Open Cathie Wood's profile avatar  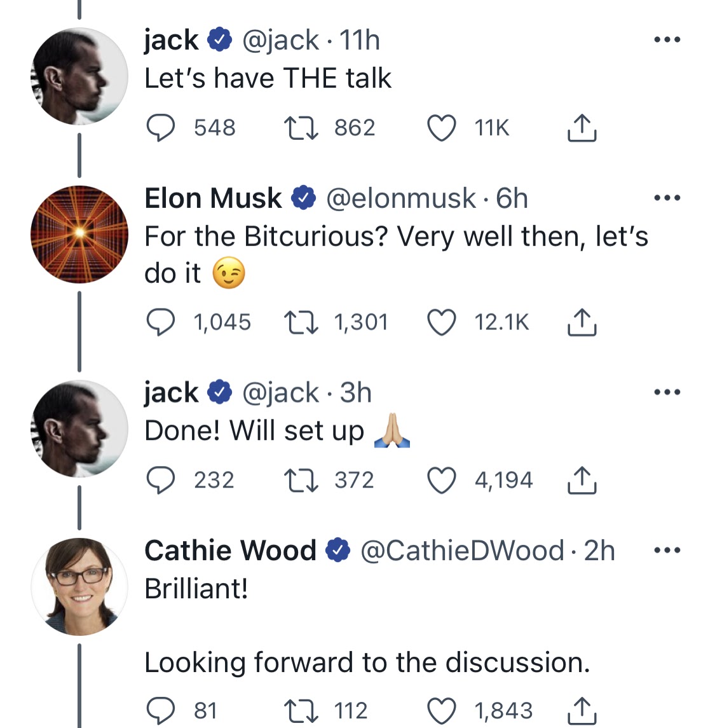click(79, 587)
